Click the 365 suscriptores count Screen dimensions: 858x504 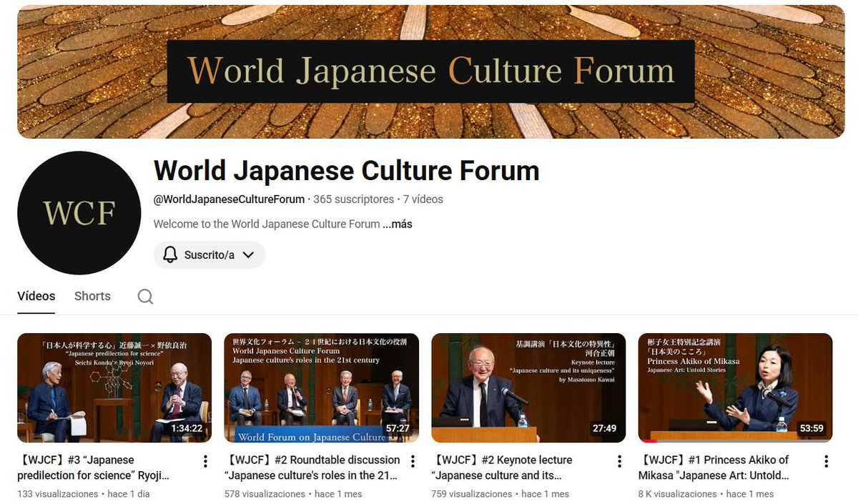pyautogui.click(x=353, y=199)
